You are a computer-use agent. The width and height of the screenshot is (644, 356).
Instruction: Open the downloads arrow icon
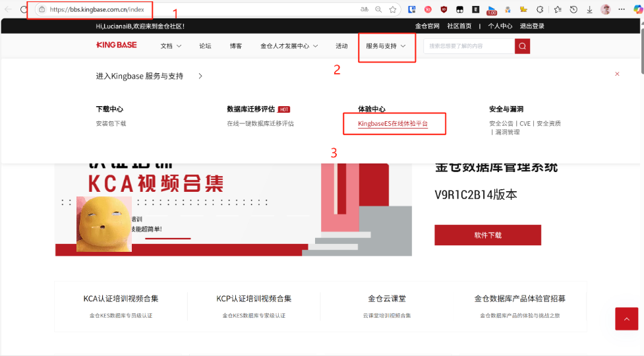(589, 9)
